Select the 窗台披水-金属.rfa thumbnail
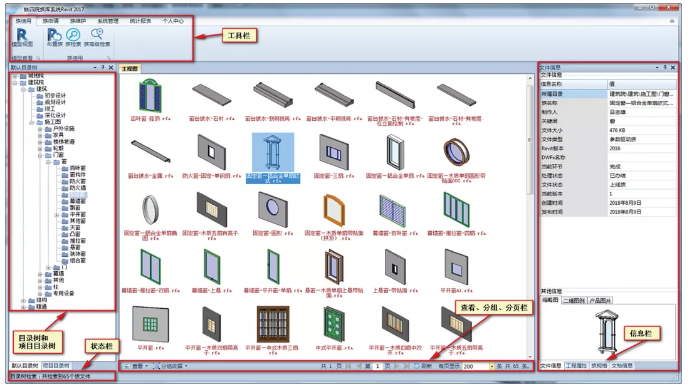693x390 pixels. [150, 151]
